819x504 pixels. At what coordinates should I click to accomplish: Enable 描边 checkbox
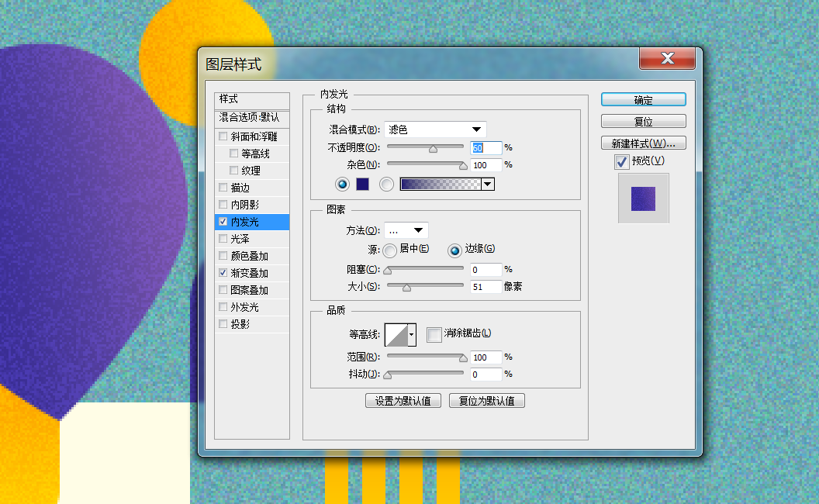223,187
